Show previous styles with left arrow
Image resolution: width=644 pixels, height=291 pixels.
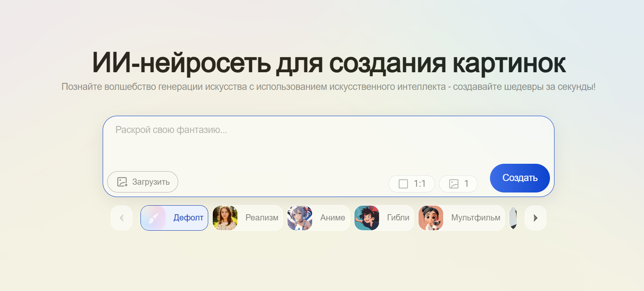pyautogui.click(x=122, y=218)
